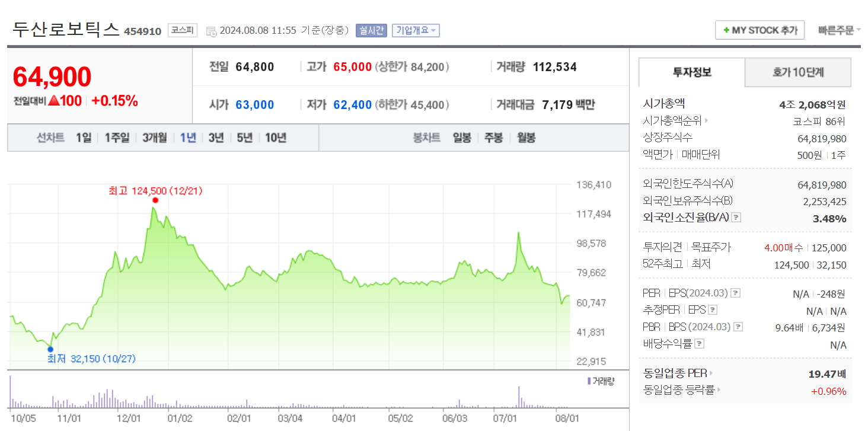Image resolution: width=868 pixels, height=431 pixels.
Task: Click the blue 최저 32,150 chart marker
Action: point(50,349)
